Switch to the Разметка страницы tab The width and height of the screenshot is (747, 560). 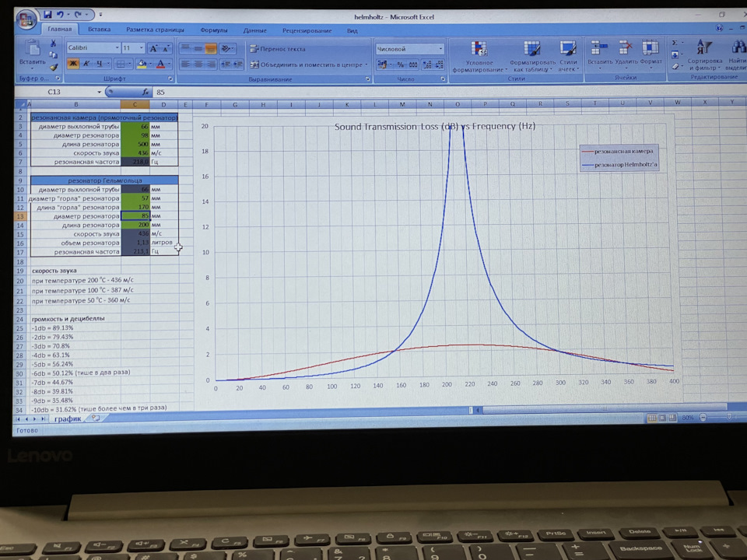pos(155,30)
